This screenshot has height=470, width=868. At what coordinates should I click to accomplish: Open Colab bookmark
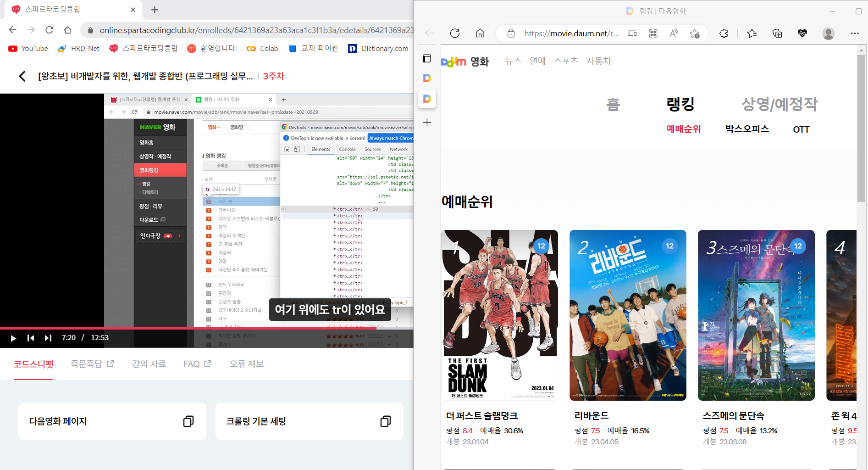tap(262, 49)
